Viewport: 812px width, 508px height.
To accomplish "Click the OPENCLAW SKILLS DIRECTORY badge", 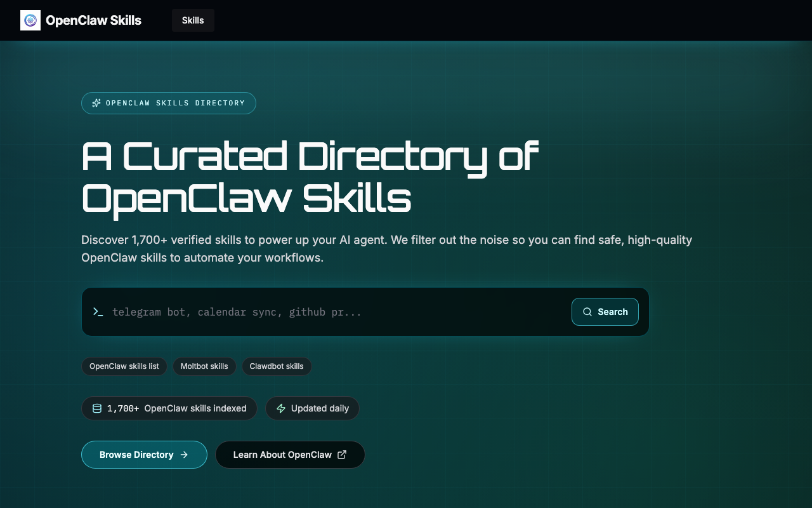I will pyautogui.click(x=169, y=103).
